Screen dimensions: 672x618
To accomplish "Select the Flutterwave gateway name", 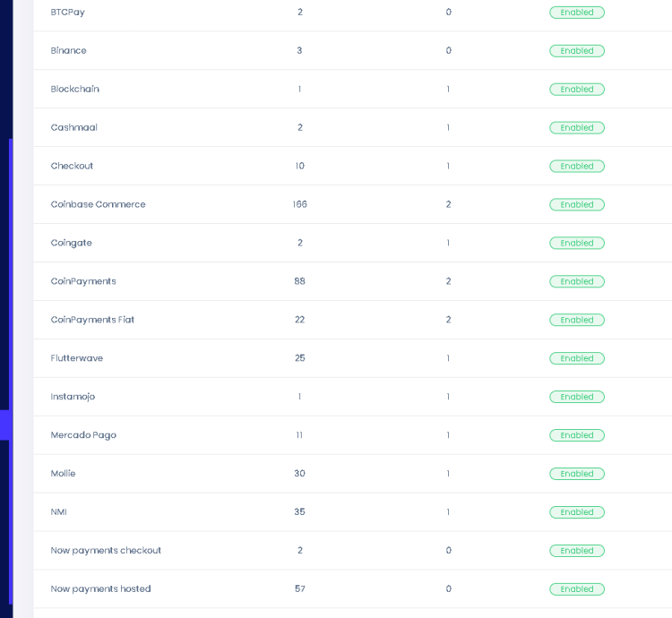I will coord(77,358).
